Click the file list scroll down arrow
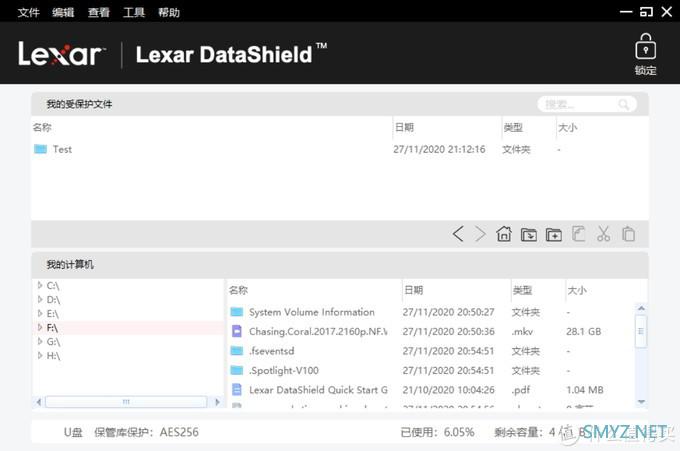This screenshot has height=451, width=680. point(641,402)
